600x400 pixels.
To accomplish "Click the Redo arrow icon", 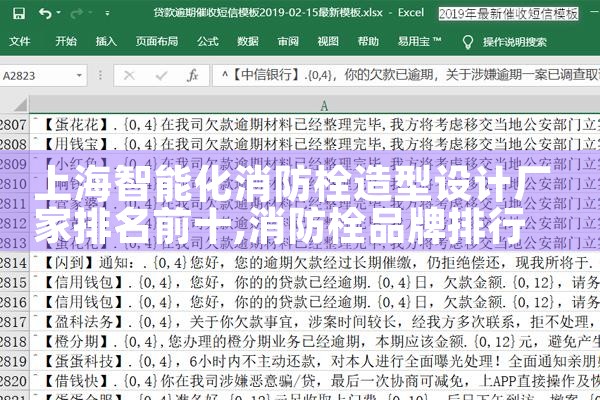I will tap(77, 13).
